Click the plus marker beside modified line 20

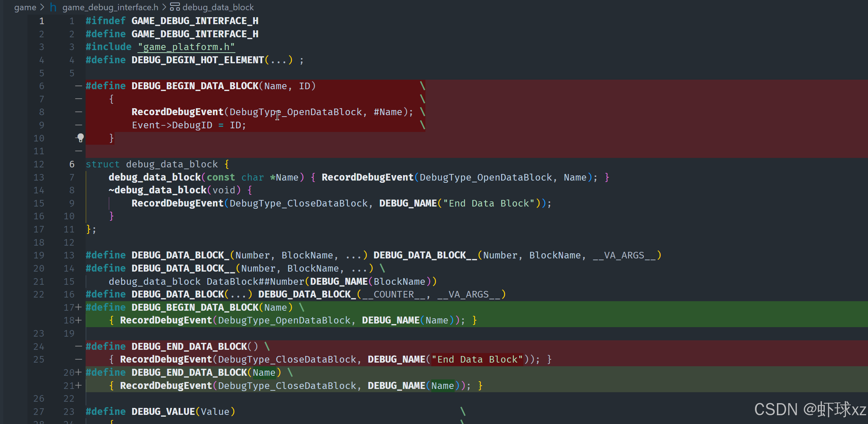pyautogui.click(x=78, y=372)
